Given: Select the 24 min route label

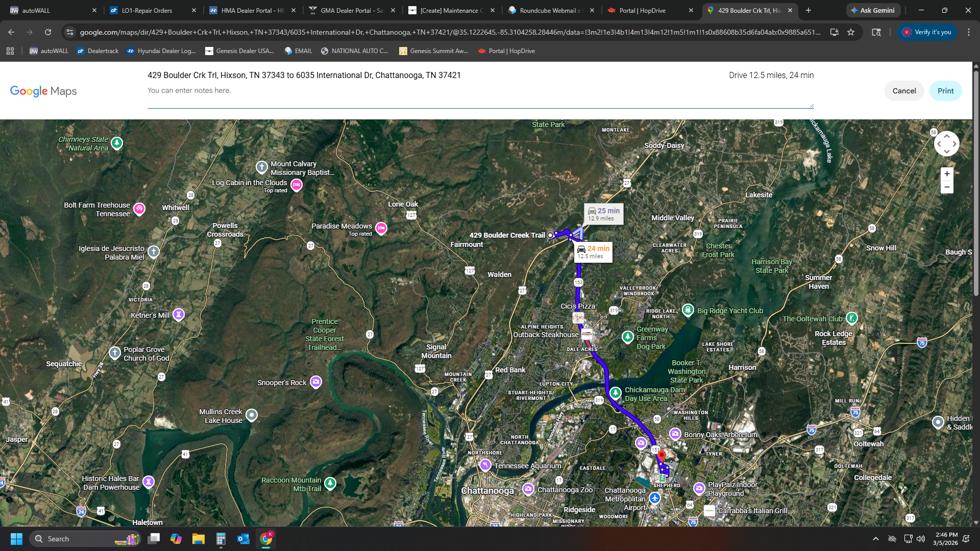Looking at the screenshot, I should click(593, 252).
